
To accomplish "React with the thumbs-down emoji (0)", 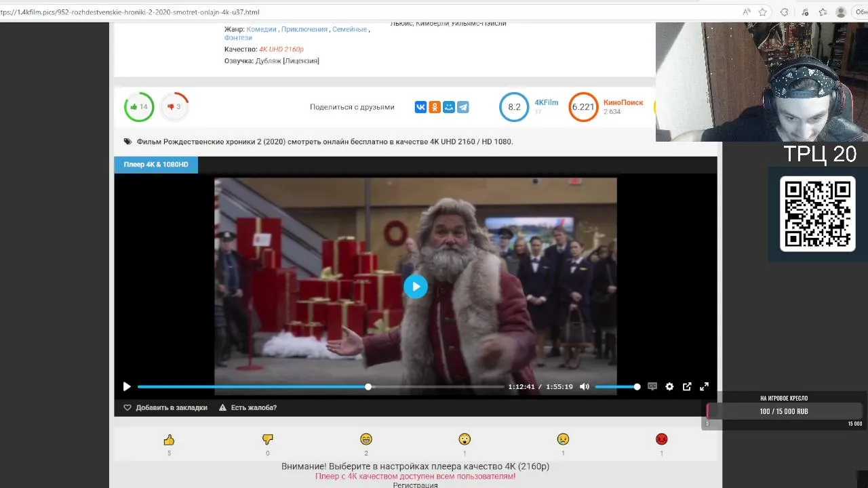I will pos(267,439).
